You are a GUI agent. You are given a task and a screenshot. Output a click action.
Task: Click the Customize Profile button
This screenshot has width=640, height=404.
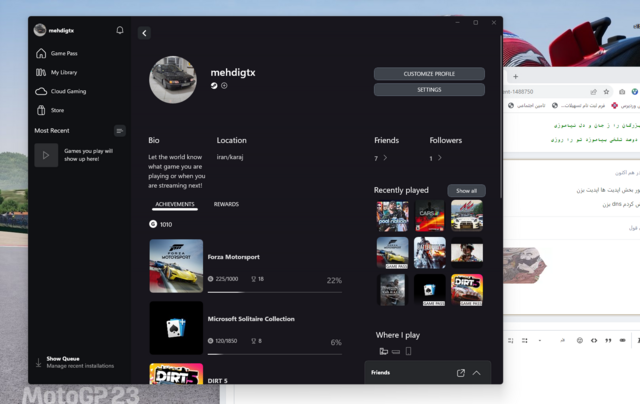429,74
